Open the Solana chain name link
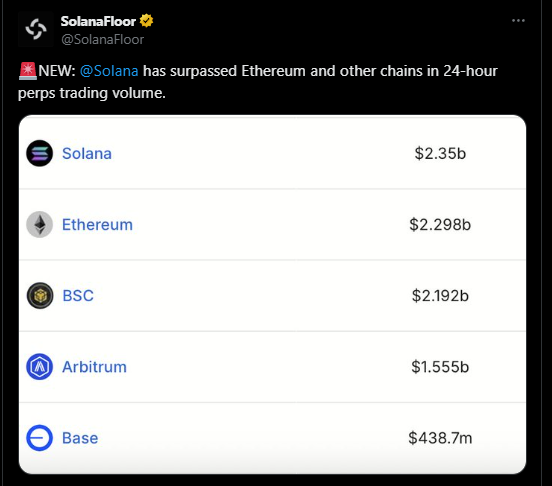The width and height of the screenshot is (552, 486). [x=87, y=153]
